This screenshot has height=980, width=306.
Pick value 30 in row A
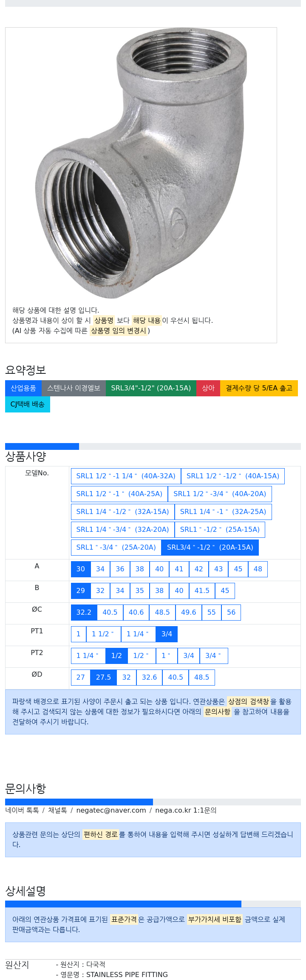[81, 569]
